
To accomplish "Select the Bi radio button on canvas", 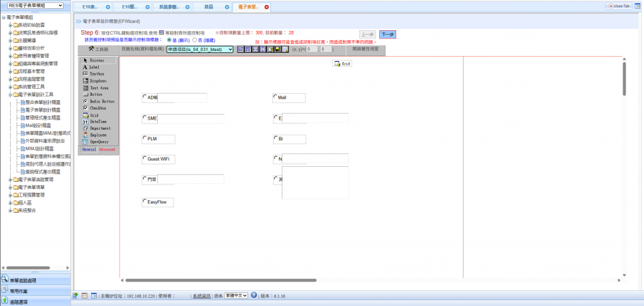I will pos(275,138).
